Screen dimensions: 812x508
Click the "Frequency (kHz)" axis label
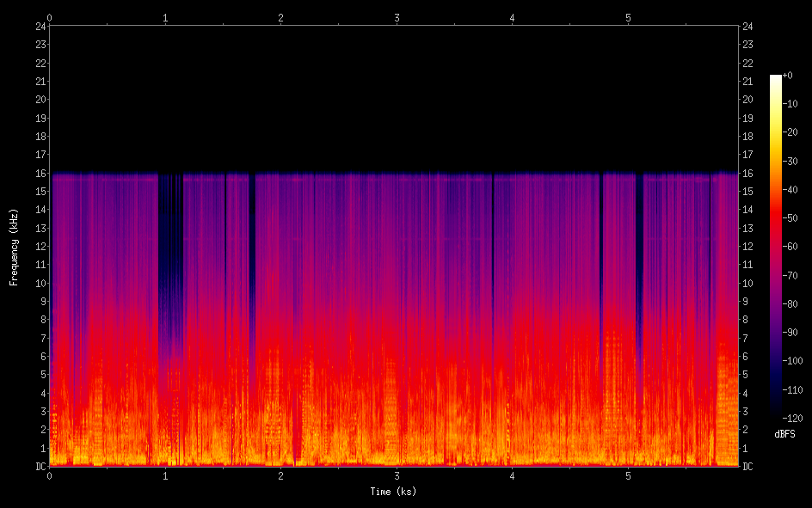coord(14,247)
